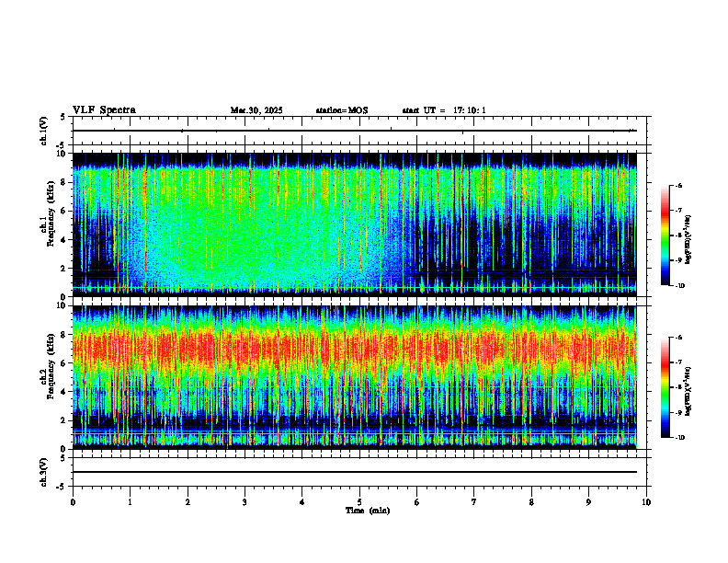Screen dimensions: 728x563
Task: Click the "station=MOS" header label
Action: 342,110
